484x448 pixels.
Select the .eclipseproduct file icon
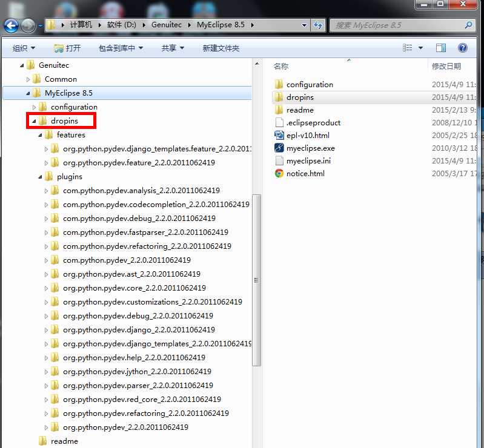[x=279, y=122]
